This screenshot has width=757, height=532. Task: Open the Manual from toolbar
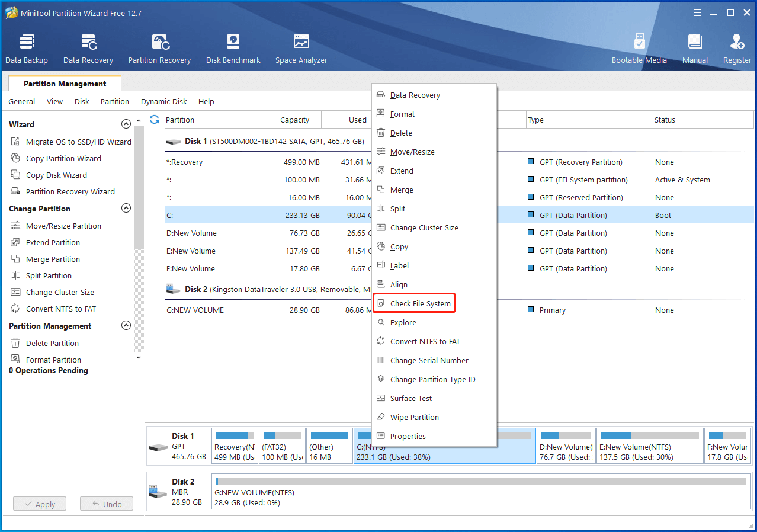point(695,49)
